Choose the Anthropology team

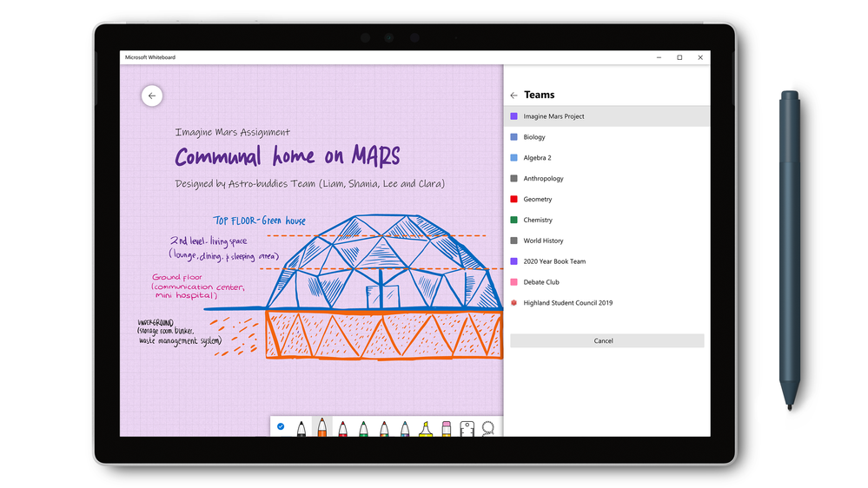click(x=606, y=178)
